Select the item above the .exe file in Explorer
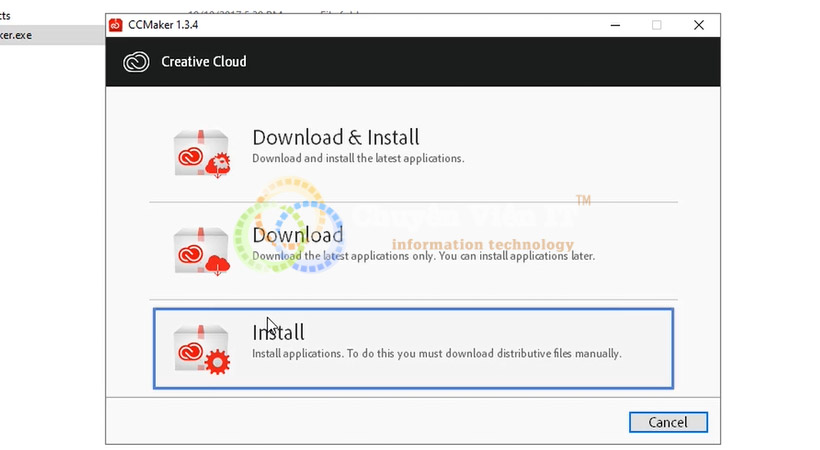820x450 pixels. [x=8, y=16]
